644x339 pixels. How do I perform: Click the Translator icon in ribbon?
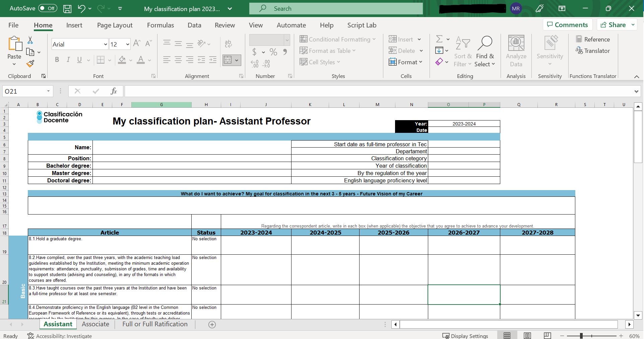point(592,51)
